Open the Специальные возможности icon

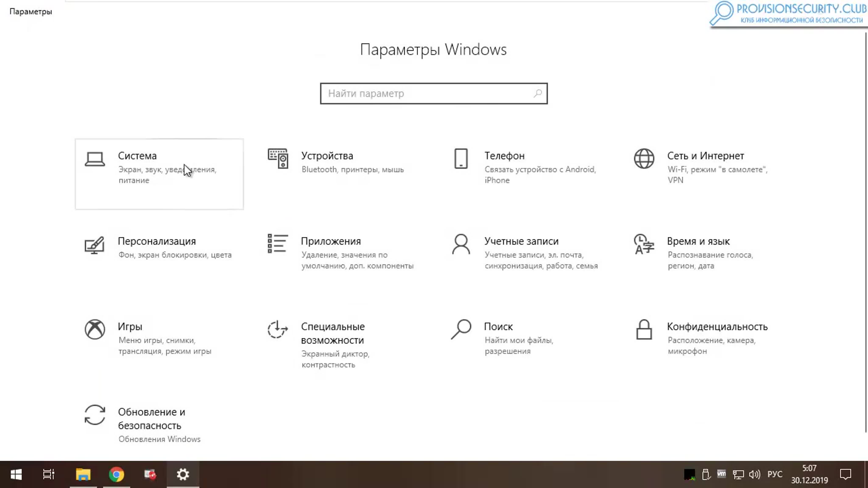point(278,329)
